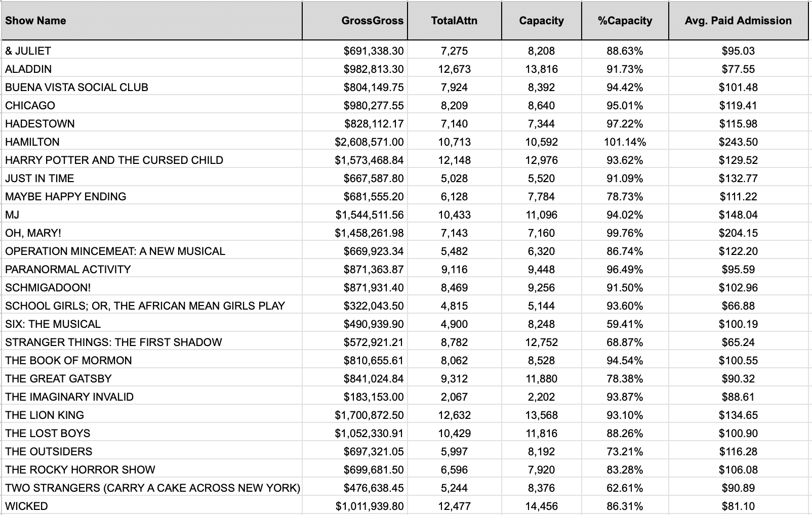Click MJ average admission $148.04

[x=739, y=215]
